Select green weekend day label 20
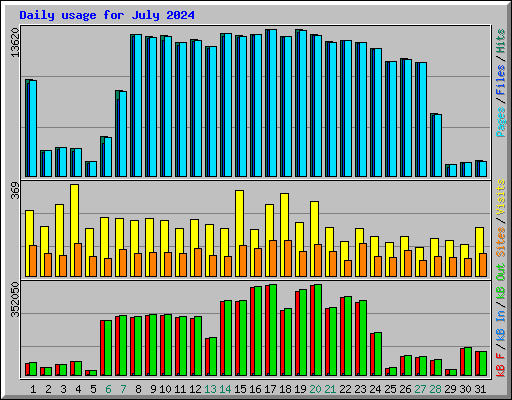This screenshot has height=400, width=512. click(315, 389)
